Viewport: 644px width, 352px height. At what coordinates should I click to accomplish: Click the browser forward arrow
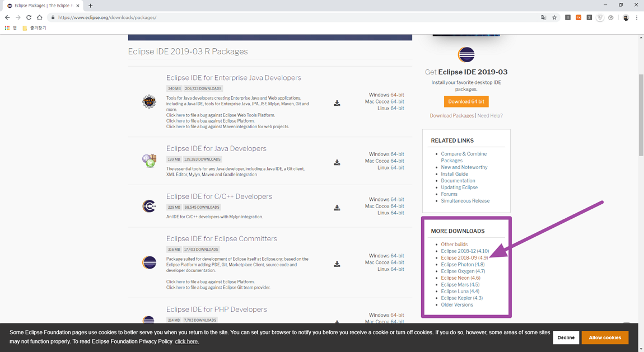click(x=18, y=18)
